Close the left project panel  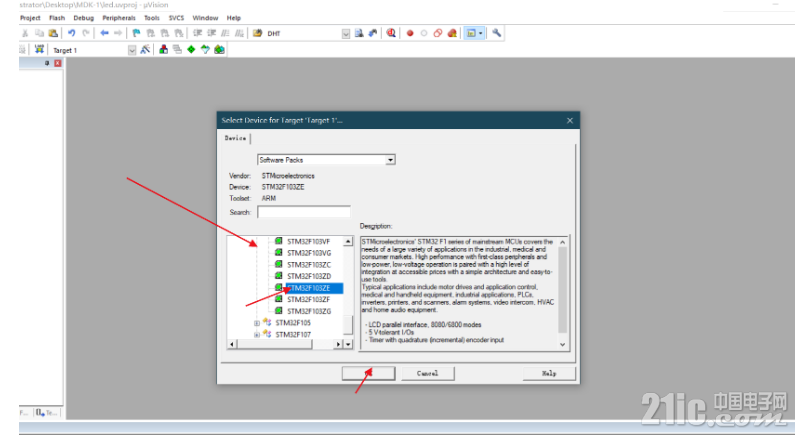point(58,63)
